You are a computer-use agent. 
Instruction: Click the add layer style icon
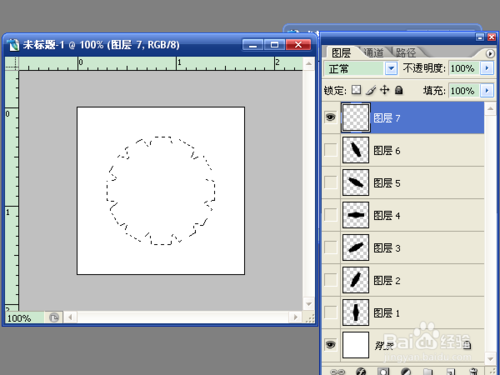point(361,371)
